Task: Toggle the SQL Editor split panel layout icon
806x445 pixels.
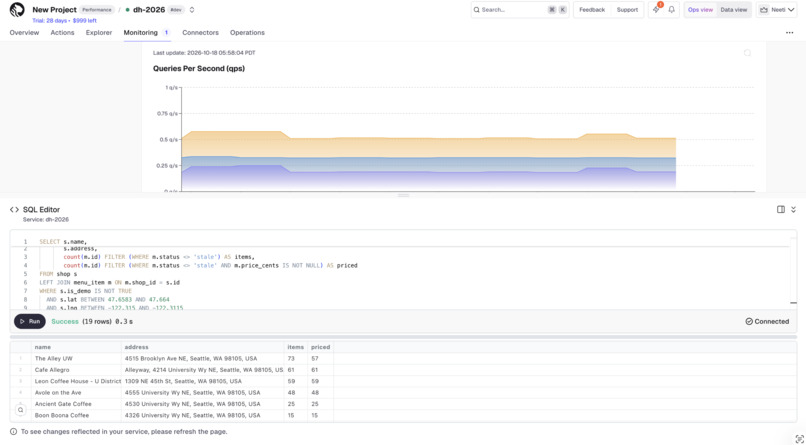Action: click(x=781, y=209)
